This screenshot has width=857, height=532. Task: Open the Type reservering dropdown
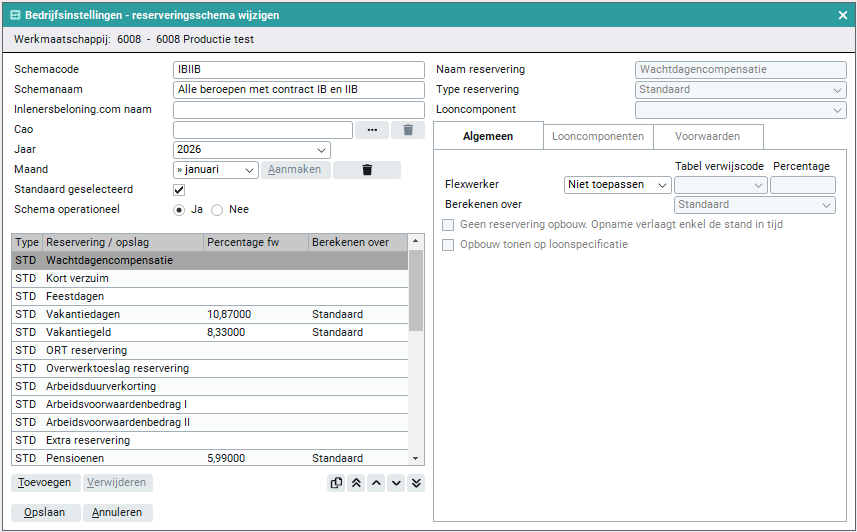[x=741, y=90]
